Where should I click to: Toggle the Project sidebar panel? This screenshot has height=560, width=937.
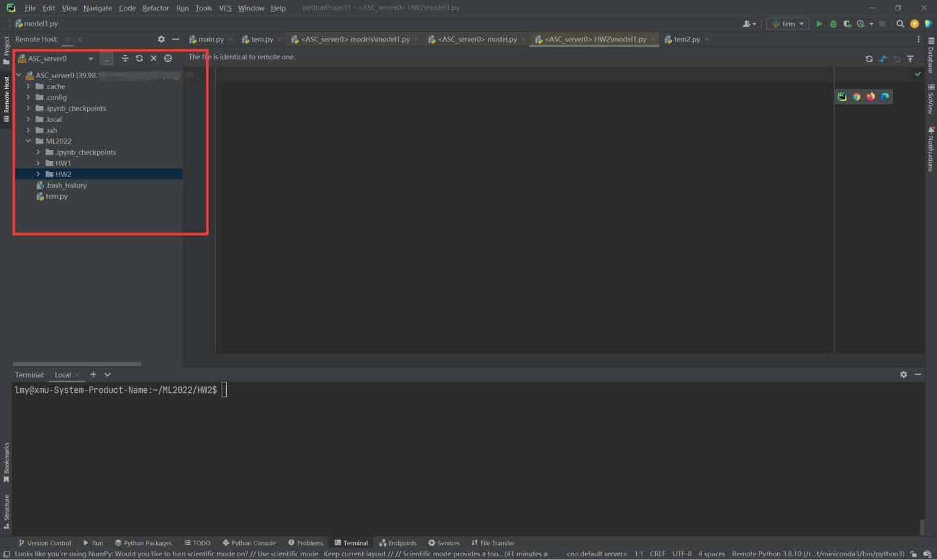pyautogui.click(x=7, y=50)
